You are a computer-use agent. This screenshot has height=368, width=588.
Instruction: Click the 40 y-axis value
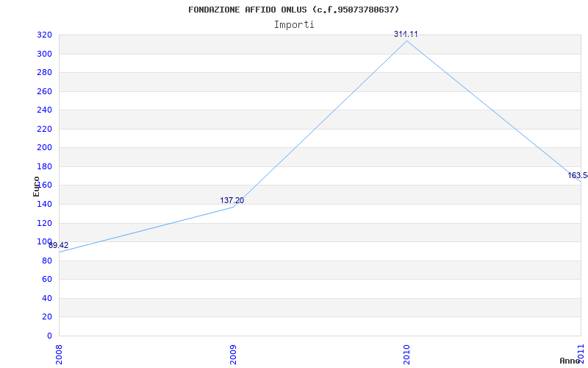(x=47, y=299)
